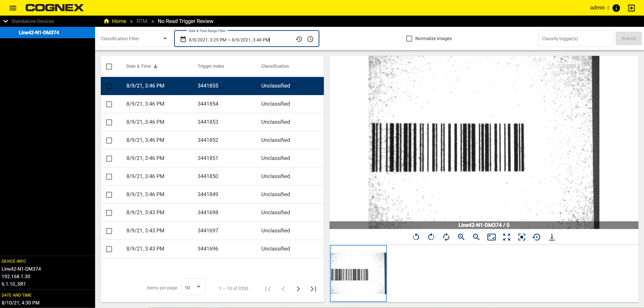Go to the next page of results
644x308 pixels.
coord(298,289)
